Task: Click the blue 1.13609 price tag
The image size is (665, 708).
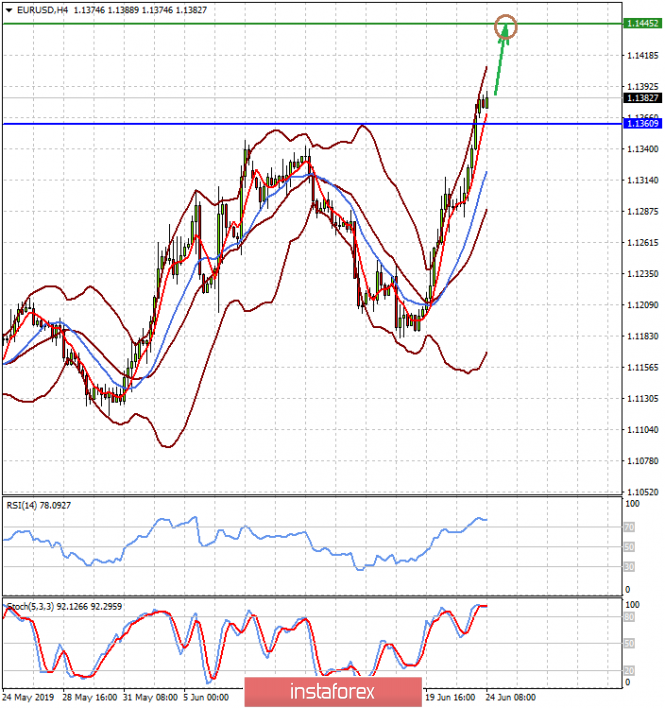Action: (x=641, y=123)
